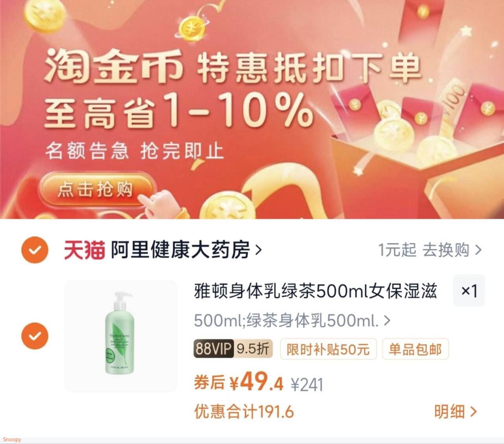Click the chevron after 阿里健康大药房

click(258, 250)
